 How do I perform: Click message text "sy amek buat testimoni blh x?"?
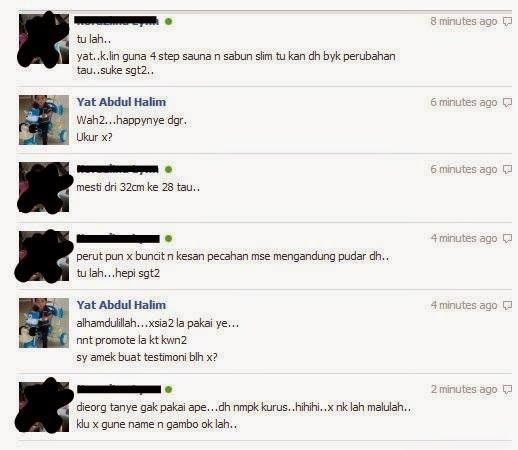point(147,357)
